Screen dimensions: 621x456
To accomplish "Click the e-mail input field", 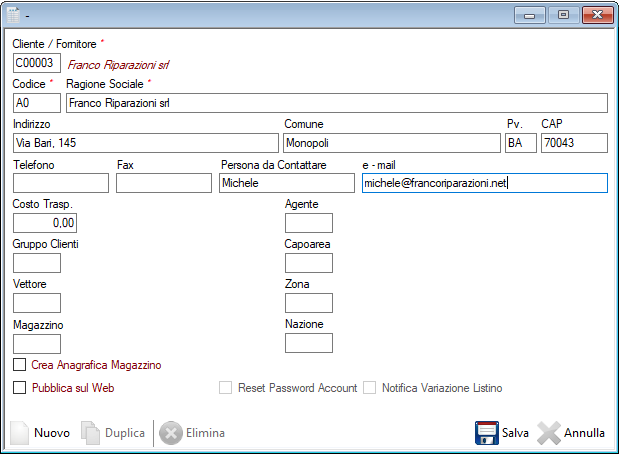I will (x=484, y=183).
